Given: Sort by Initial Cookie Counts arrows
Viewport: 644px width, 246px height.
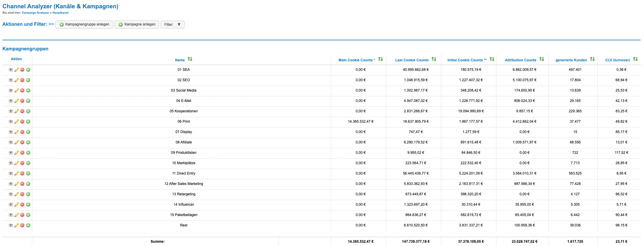Looking at the screenshot, I should tap(492, 59).
